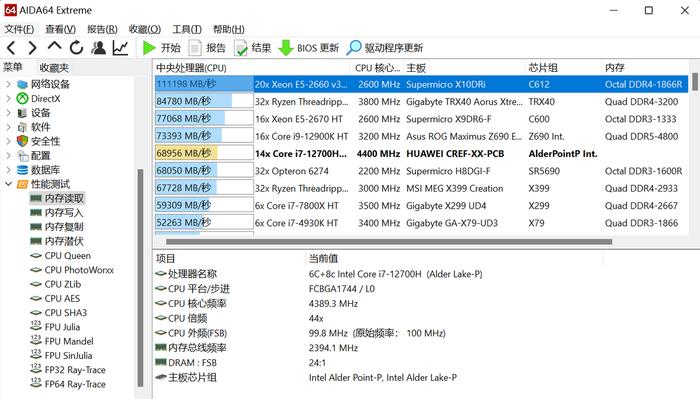Switch to the 收藏夹 tab

click(54, 67)
